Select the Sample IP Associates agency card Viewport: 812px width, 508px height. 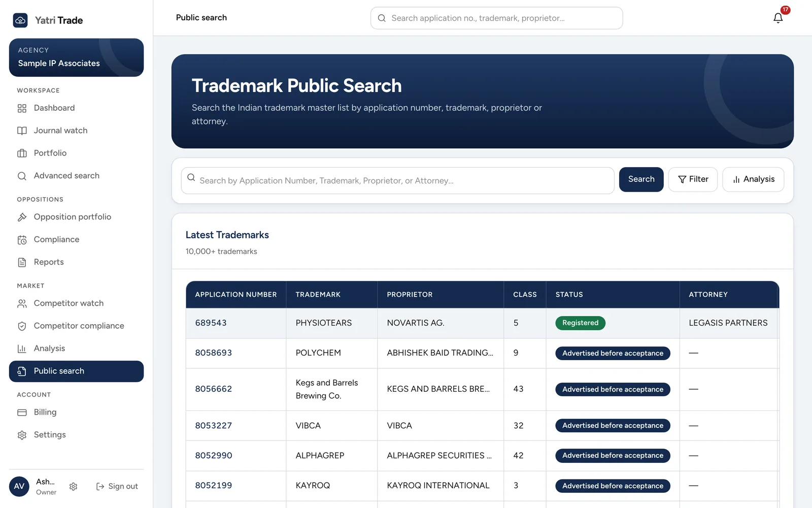click(x=76, y=57)
